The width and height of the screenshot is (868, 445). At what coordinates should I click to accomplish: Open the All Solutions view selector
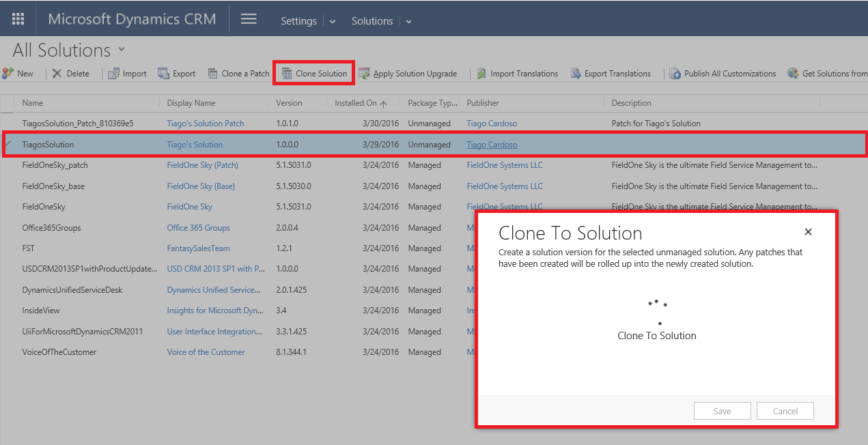pos(122,49)
